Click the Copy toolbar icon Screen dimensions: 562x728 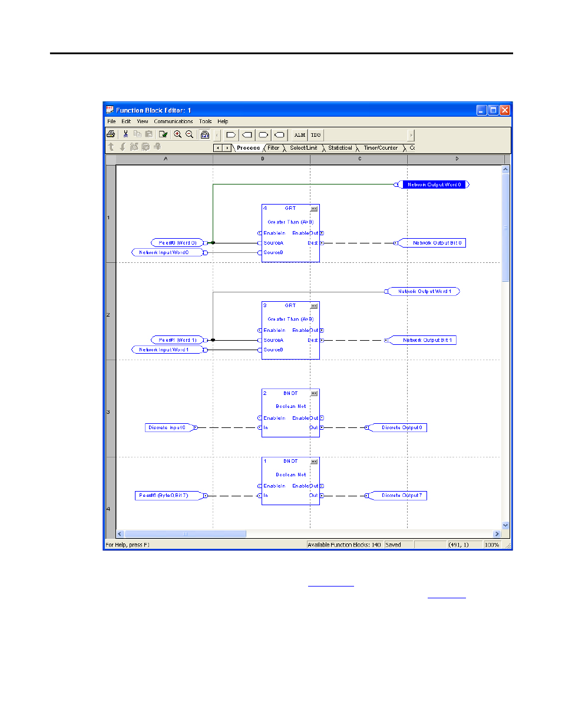tap(137, 134)
